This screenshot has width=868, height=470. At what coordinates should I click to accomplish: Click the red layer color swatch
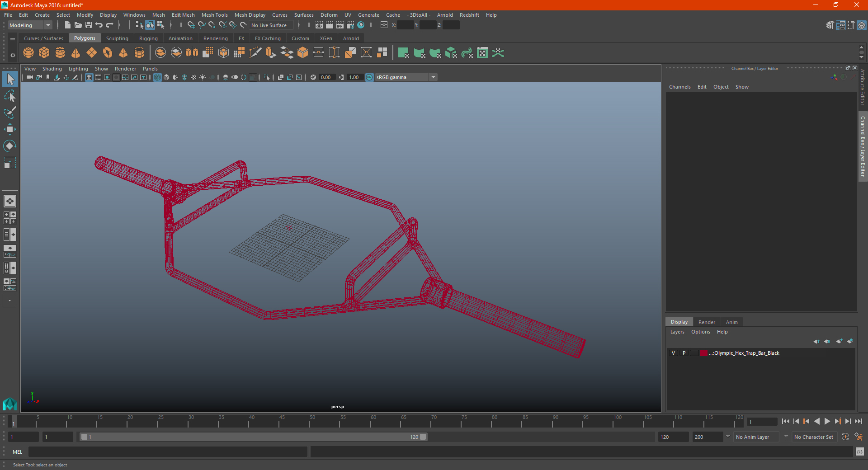(704, 353)
